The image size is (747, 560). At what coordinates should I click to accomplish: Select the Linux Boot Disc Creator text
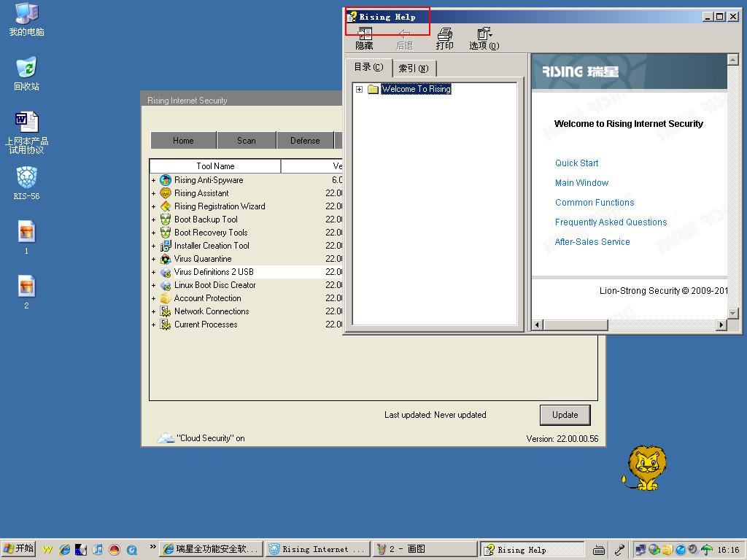(215, 285)
